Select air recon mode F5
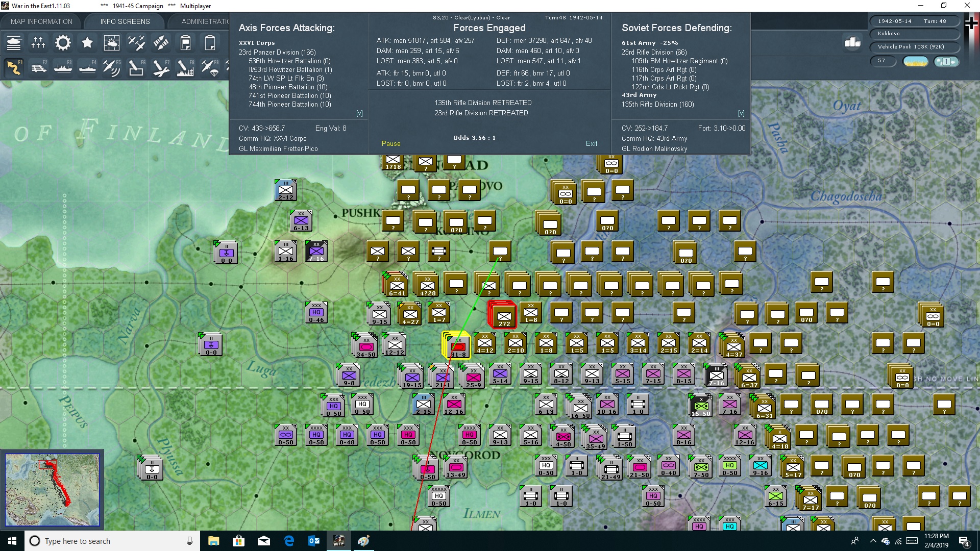This screenshot has width=980, height=551. click(111, 67)
